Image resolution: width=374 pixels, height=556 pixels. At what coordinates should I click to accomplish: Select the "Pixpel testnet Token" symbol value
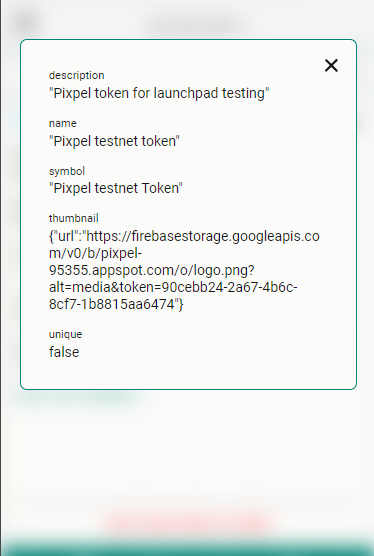(x=116, y=188)
